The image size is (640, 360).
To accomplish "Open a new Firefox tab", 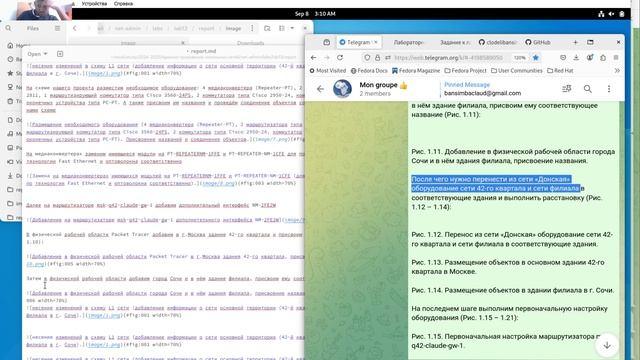I will pos(575,42).
